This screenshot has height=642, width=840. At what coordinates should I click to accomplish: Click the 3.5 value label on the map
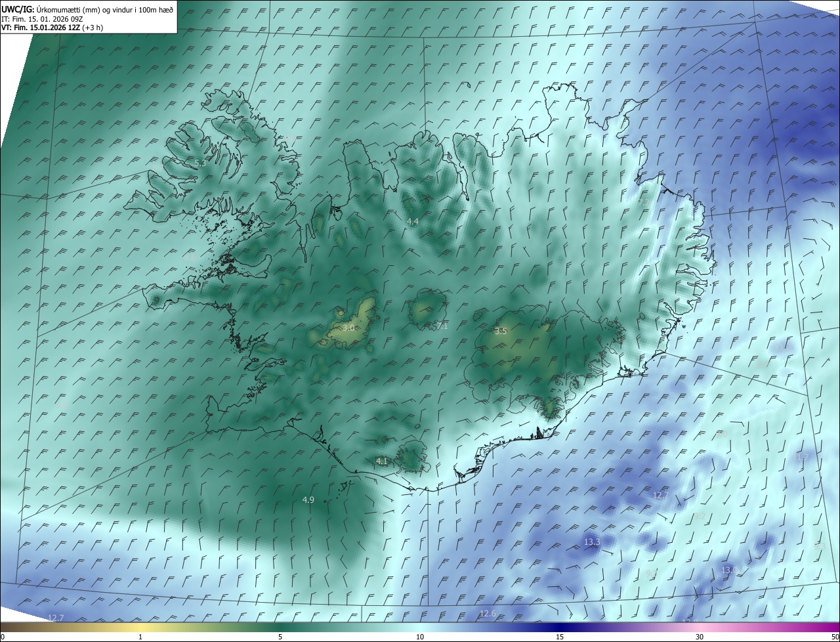point(501,332)
